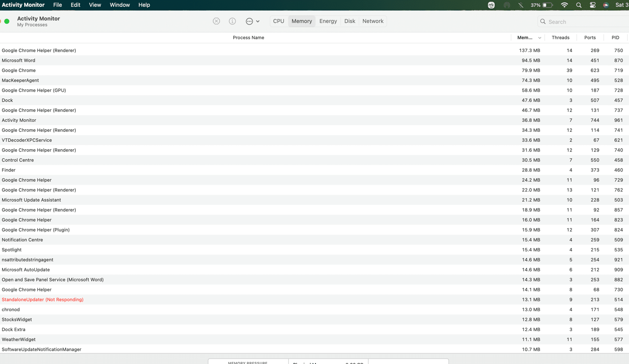Screen dimensions: 629x364
Task: Toggle sort order on Memory column header
Action: coord(526,38)
